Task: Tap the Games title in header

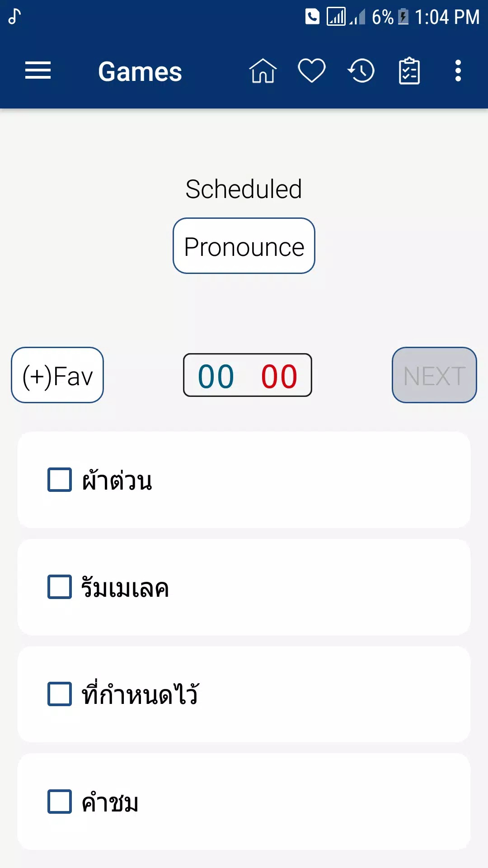Action: coord(140,71)
